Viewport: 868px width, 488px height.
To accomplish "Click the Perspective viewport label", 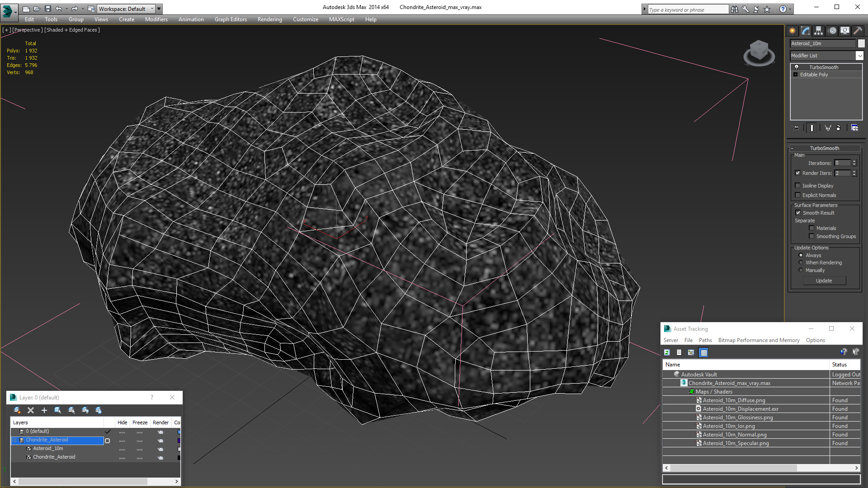I will 28,30.
